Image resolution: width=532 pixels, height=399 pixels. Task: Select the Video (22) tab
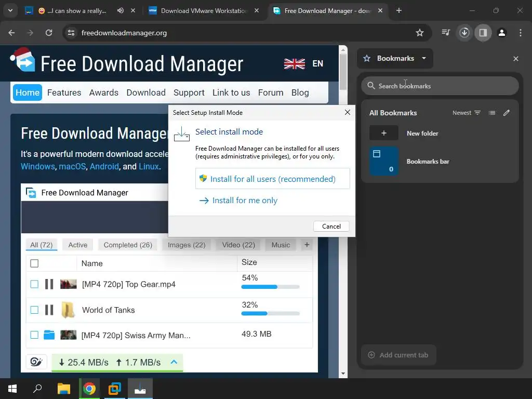click(238, 245)
